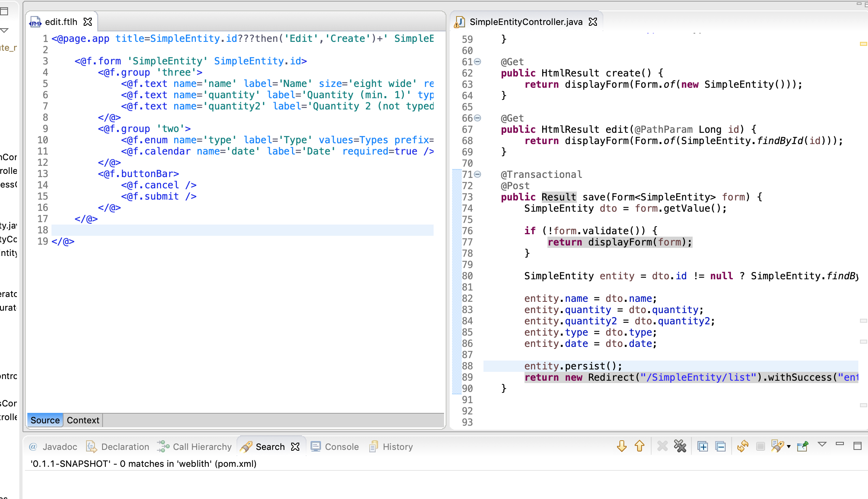868x499 pixels.
Task: Click the yellow warning marker in overview ruler
Action: 863,44
